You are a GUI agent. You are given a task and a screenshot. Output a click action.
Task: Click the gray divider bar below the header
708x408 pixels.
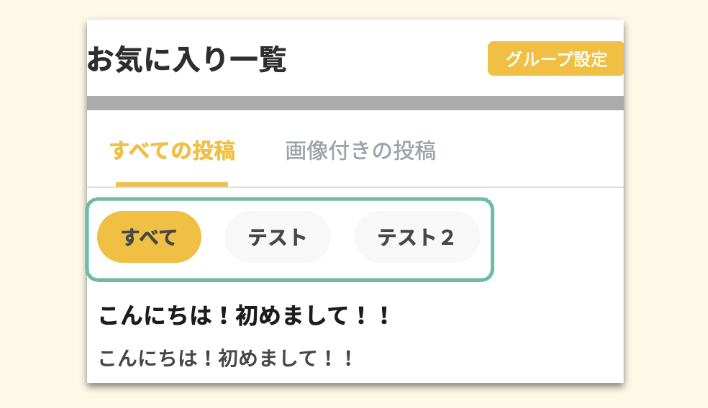[x=355, y=103]
